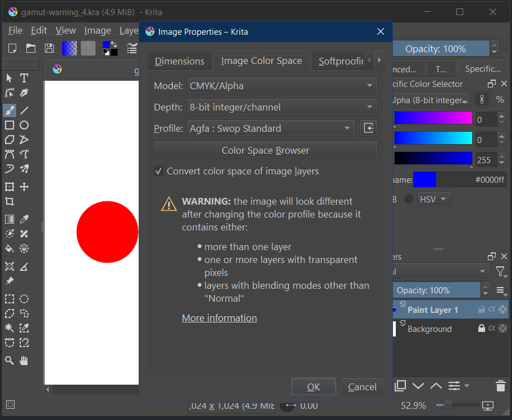Open the More information link

[220, 318]
